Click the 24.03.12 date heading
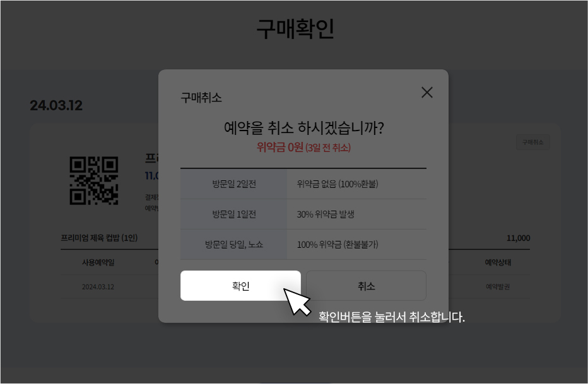 (x=57, y=105)
